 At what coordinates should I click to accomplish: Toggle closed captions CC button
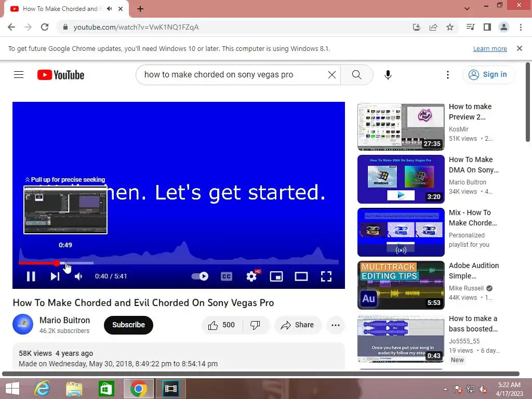(227, 276)
